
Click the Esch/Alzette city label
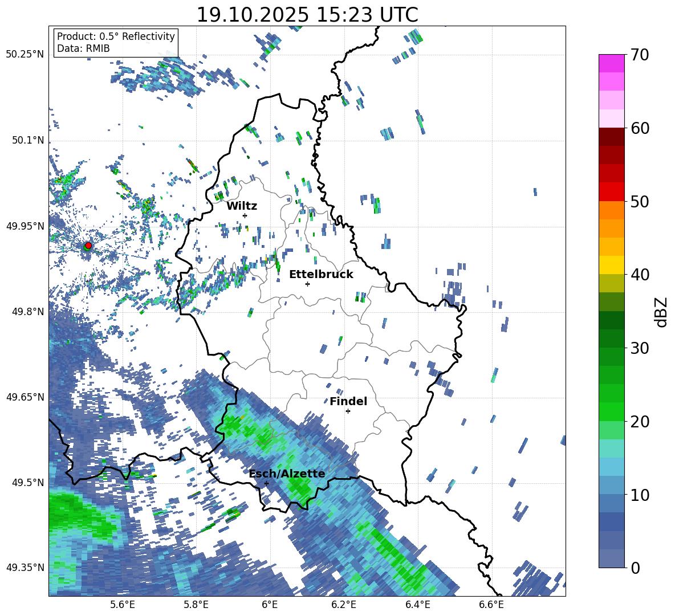click(x=287, y=474)
